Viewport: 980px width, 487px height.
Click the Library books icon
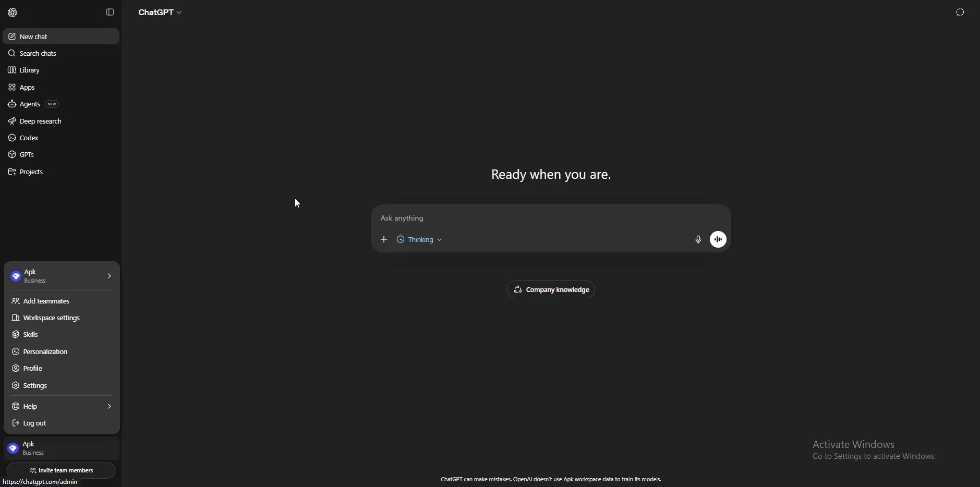click(12, 70)
